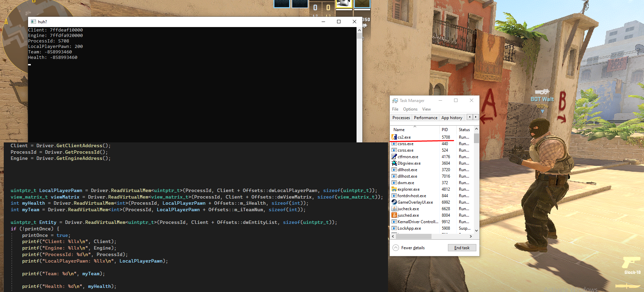Click the 'LocalPlayerPawn: 200' console output line
This screenshot has width=644, height=292.
(x=55, y=47)
